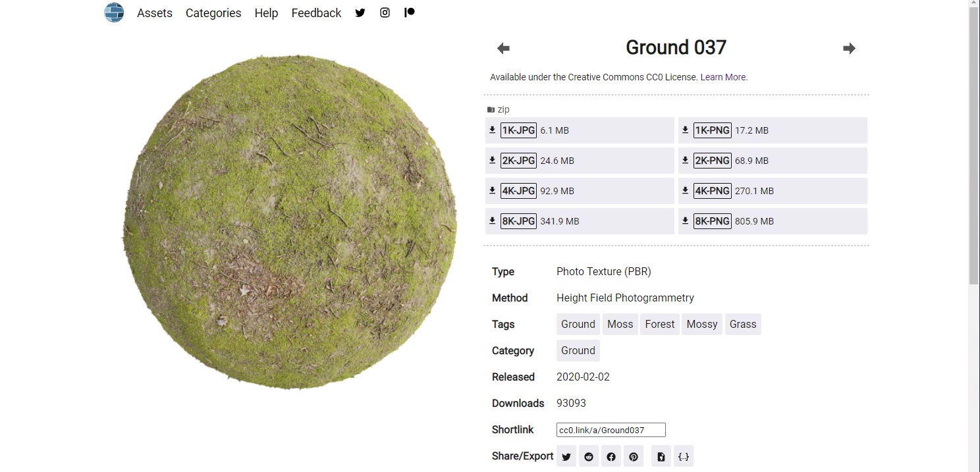The width and height of the screenshot is (980, 472).
Task: Open the Assets menu item
Action: tap(155, 13)
